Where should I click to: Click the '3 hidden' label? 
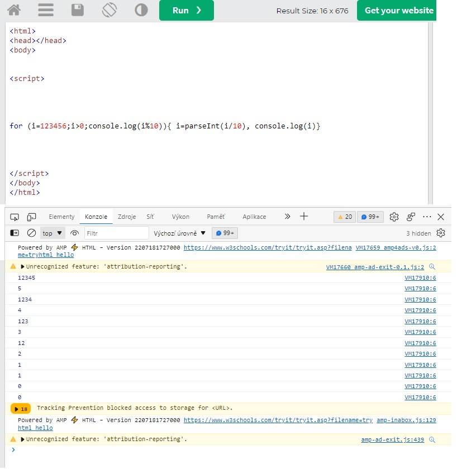pos(418,233)
